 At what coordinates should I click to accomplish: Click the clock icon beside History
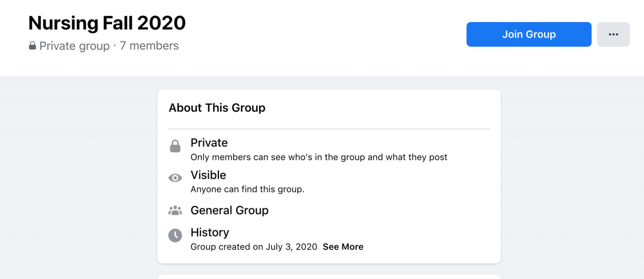coord(175,235)
